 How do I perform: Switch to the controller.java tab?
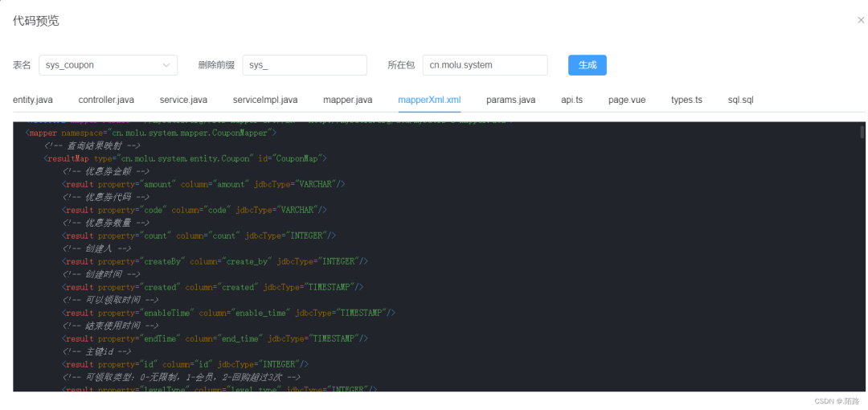pyautogui.click(x=106, y=100)
